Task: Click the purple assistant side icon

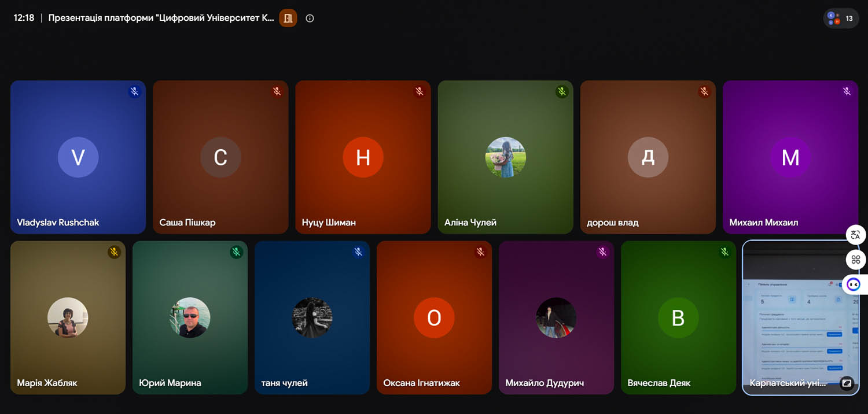Action: point(854,284)
